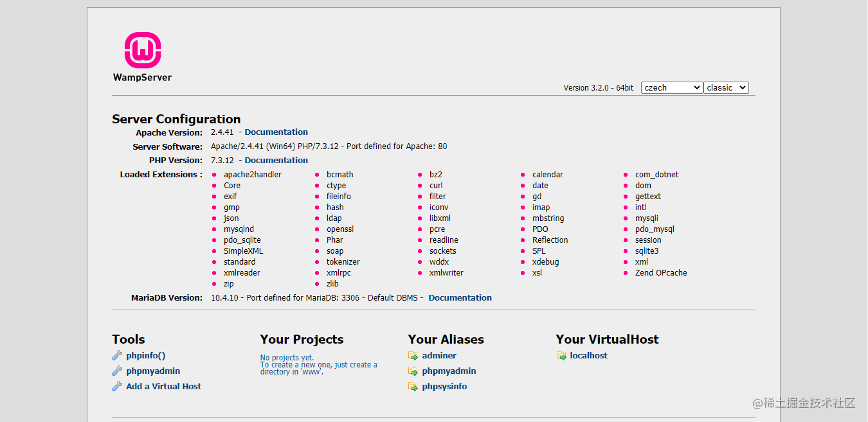Open the language dropdown showing czech

point(672,87)
